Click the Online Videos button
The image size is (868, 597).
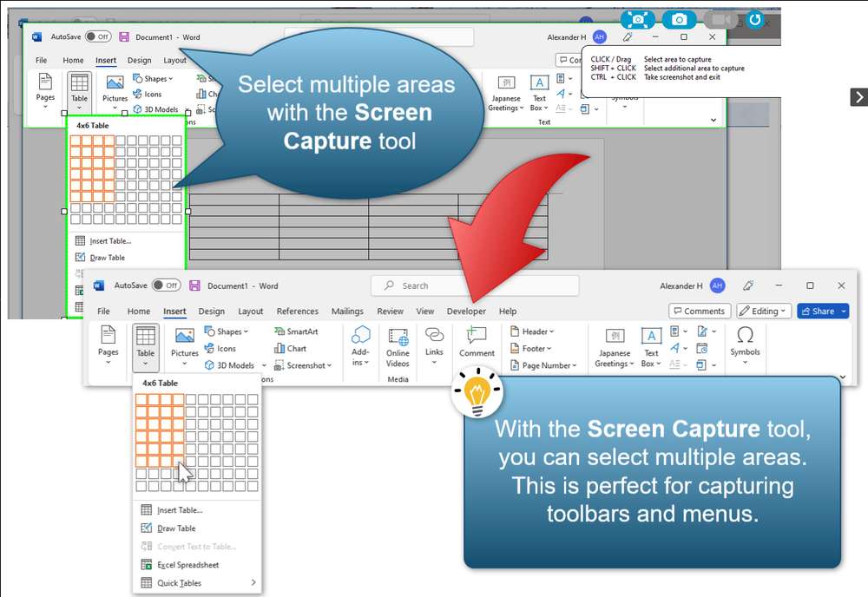(x=398, y=347)
